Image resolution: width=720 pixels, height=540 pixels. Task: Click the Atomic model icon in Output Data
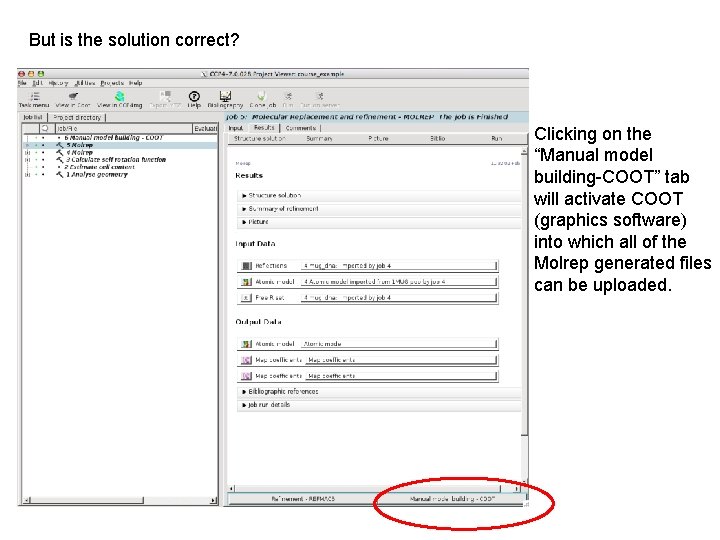247,344
